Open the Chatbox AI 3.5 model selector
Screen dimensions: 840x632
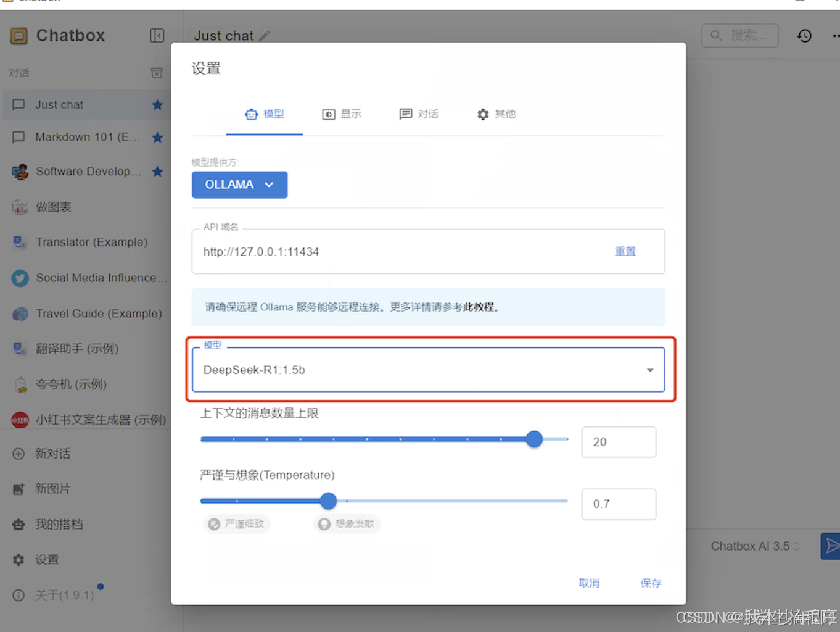tap(755, 547)
